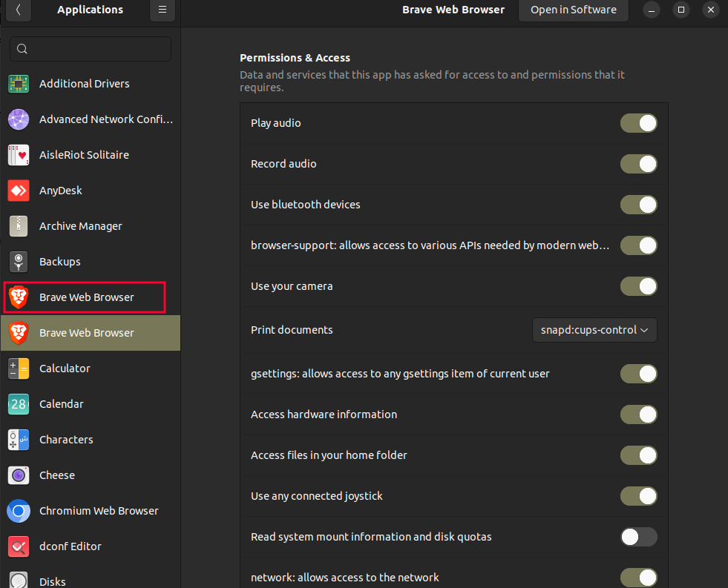Click the Permissions & Access heading
This screenshot has width=728, height=588.
point(295,58)
